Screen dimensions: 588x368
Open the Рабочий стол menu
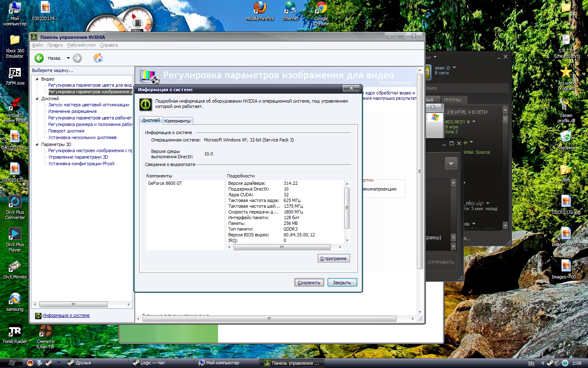81,45
